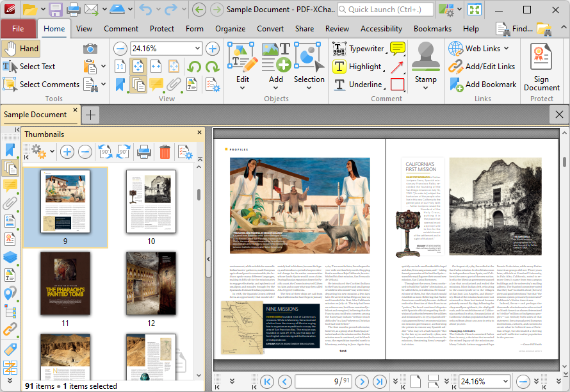This screenshot has height=392, width=570.
Task: Expand the Web Links dropdown
Action: point(507,49)
